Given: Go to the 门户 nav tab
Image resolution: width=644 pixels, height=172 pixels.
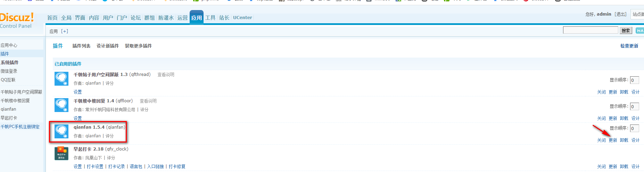Looking at the screenshot, I should coord(122,18).
